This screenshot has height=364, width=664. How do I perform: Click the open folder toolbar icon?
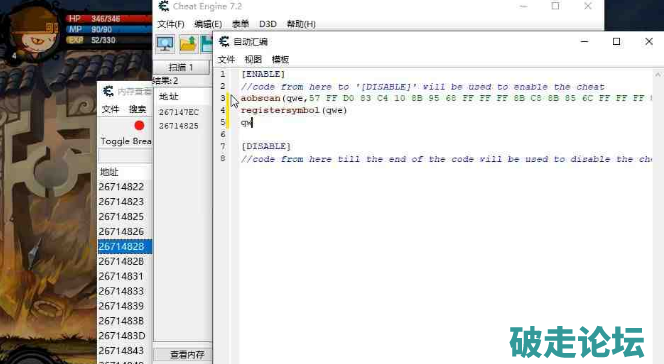pos(188,44)
